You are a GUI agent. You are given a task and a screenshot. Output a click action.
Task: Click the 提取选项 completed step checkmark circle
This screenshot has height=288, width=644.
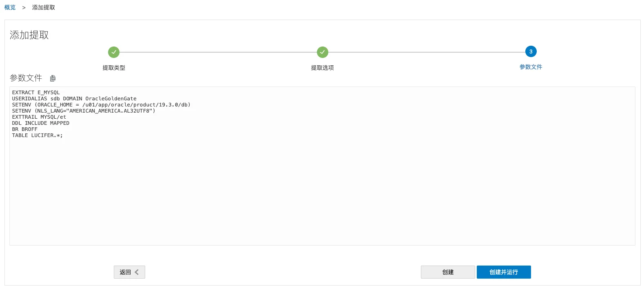323,52
